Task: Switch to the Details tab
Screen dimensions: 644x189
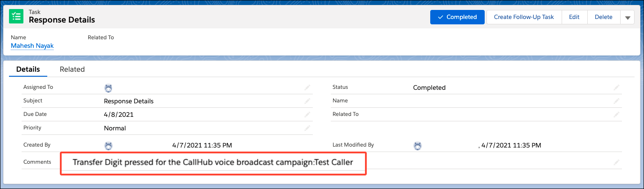Action: (28, 69)
